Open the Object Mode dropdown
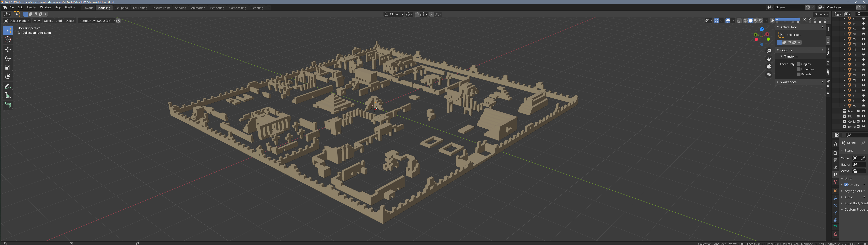The height and width of the screenshot is (245, 868). pos(17,21)
